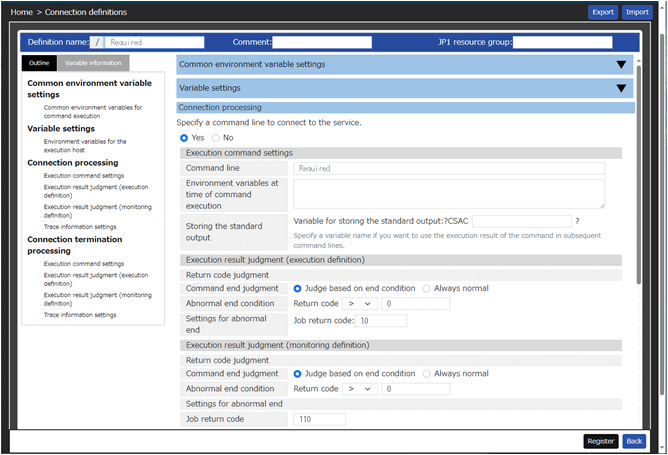Click the Import button

click(637, 12)
